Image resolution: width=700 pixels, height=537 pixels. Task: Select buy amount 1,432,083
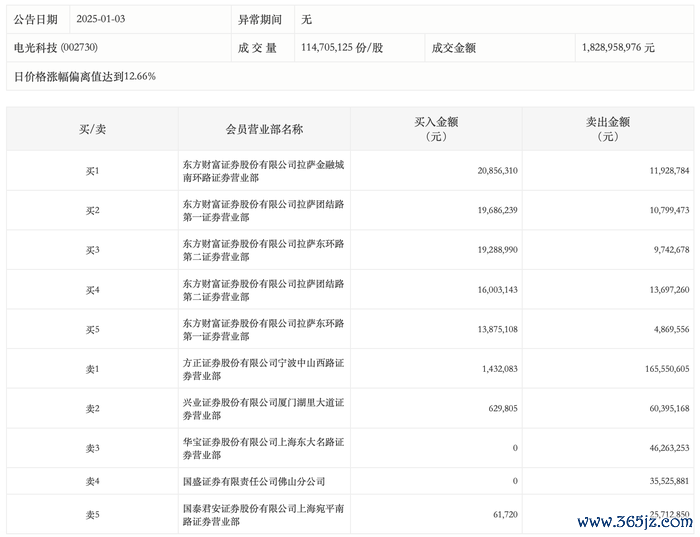pos(500,369)
